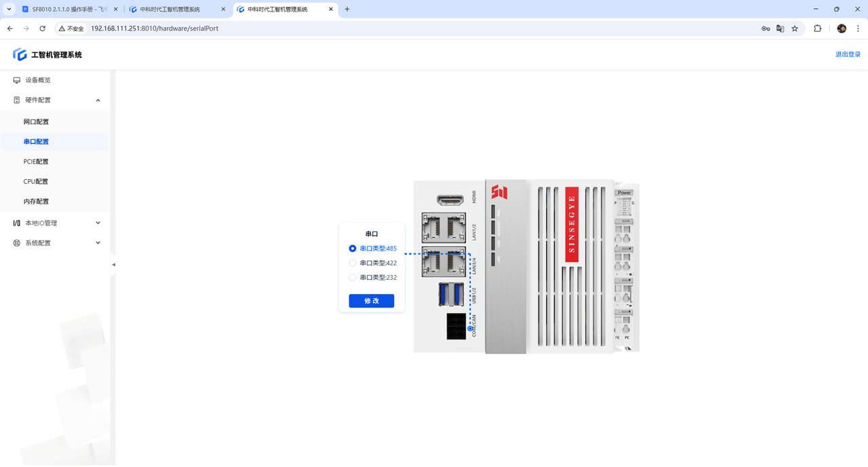Click the Power label on device image
Viewport: 868px width, 467px height.
tap(625, 193)
